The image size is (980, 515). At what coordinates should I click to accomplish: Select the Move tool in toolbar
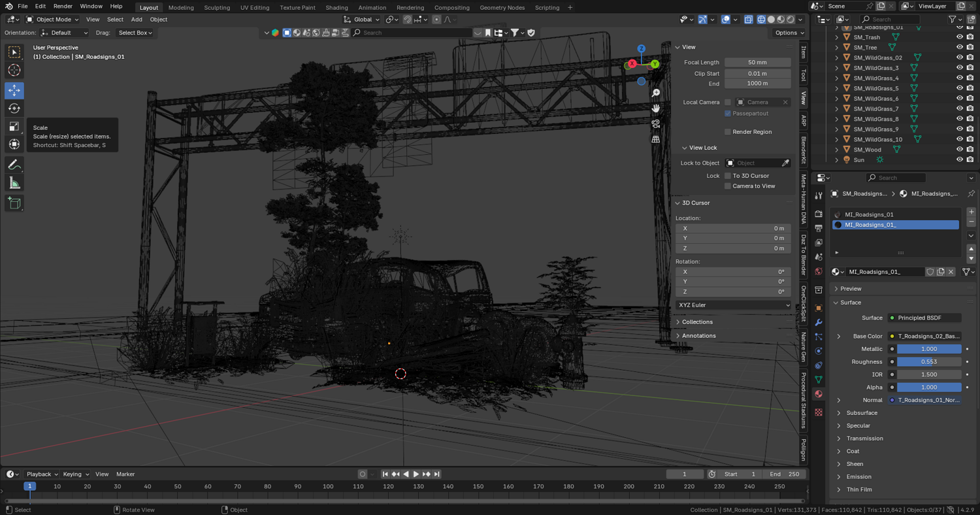tap(14, 90)
